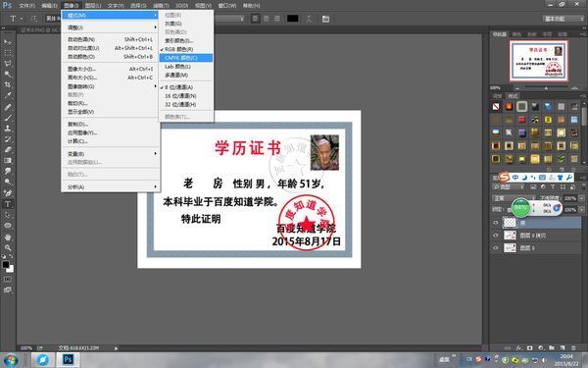Expand the 图像旋转(G) submenu
The width and height of the screenshot is (588, 368).
tap(111, 86)
